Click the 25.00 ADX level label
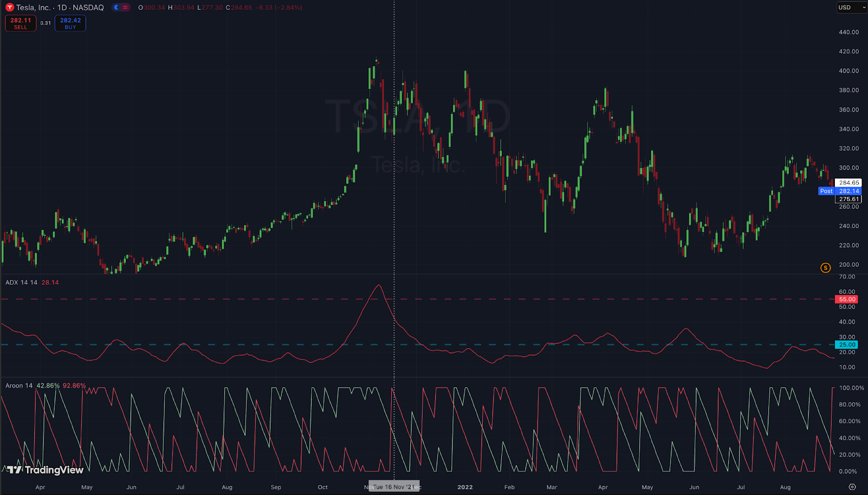 pyautogui.click(x=847, y=345)
